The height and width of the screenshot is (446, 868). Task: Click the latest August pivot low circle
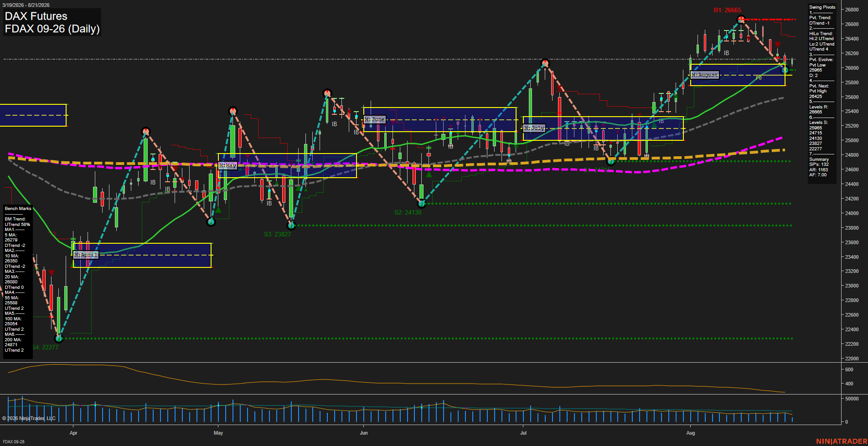pyautogui.click(x=785, y=70)
